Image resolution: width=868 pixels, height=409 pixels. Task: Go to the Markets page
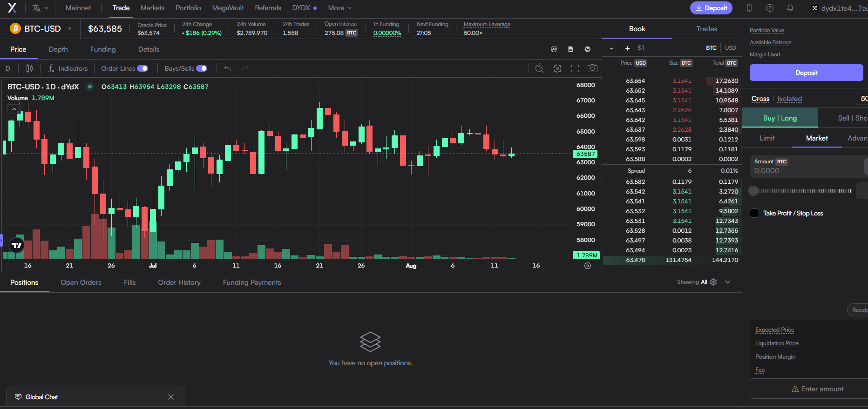153,8
